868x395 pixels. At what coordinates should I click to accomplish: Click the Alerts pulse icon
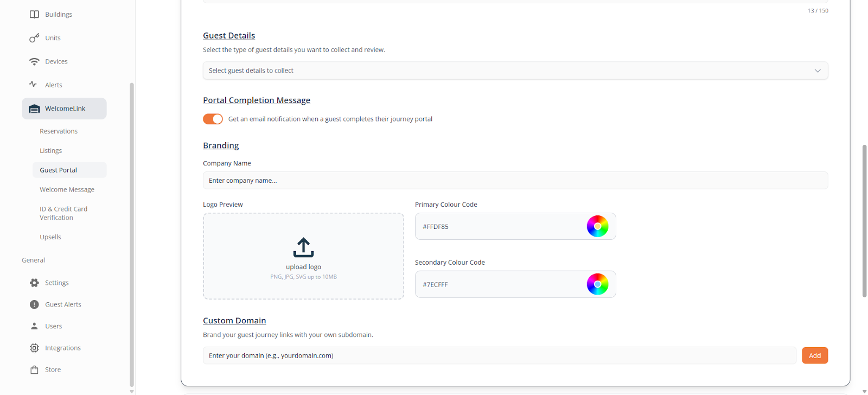tap(33, 85)
